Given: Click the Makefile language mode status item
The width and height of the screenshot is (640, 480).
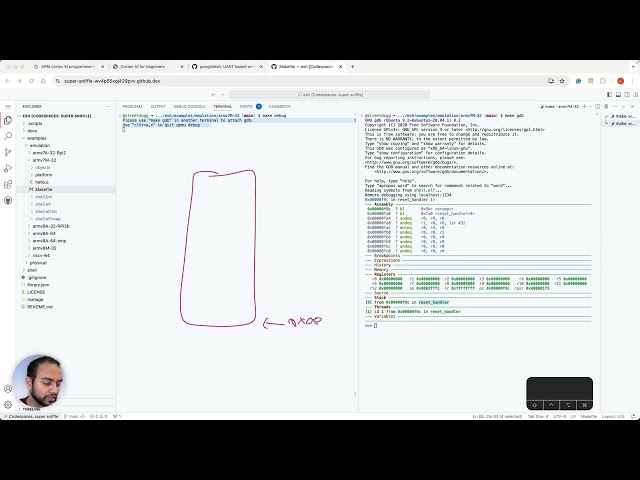Looking at the screenshot, I should click(589, 416).
